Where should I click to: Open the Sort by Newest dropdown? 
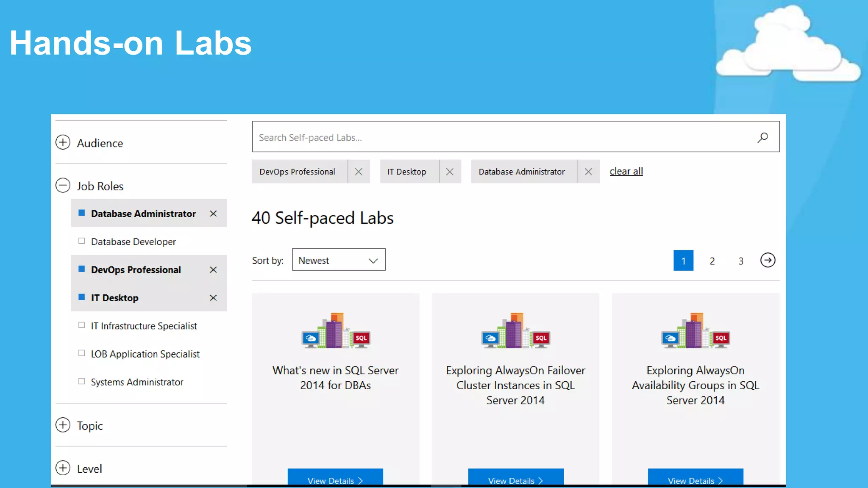pos(339,260)
